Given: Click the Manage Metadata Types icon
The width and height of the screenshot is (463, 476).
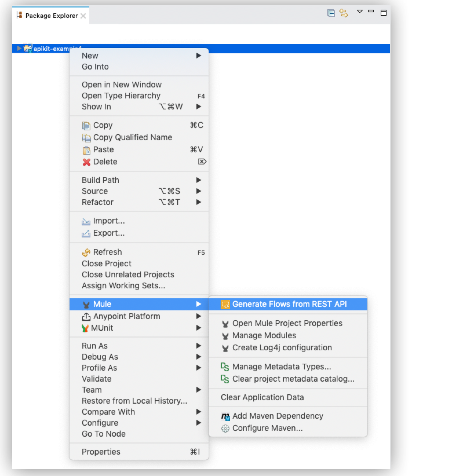Looking at the screenshot, I should tap(225, 367).
